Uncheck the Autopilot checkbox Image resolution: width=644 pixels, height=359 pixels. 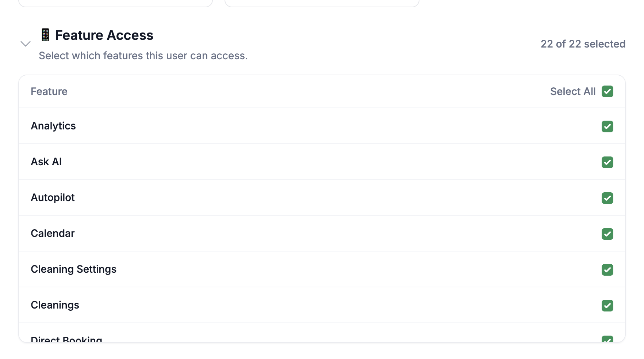[x=607, y=198]
